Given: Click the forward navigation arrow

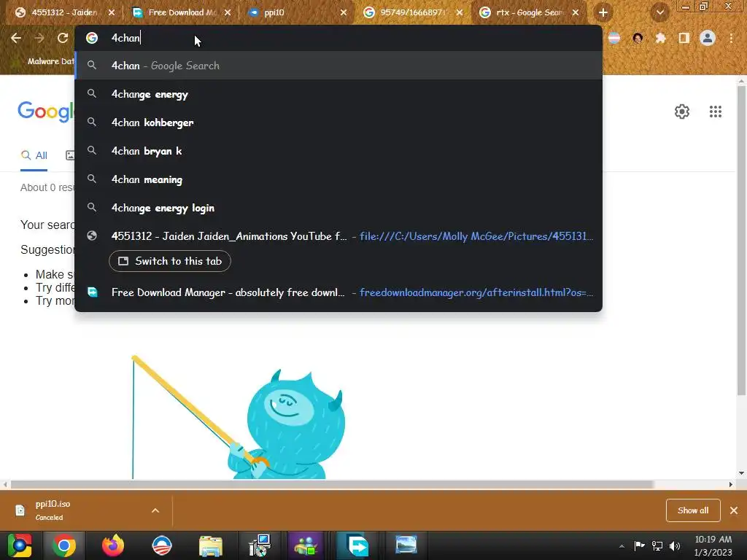Looking at the screenshot, I should [39, 38].
